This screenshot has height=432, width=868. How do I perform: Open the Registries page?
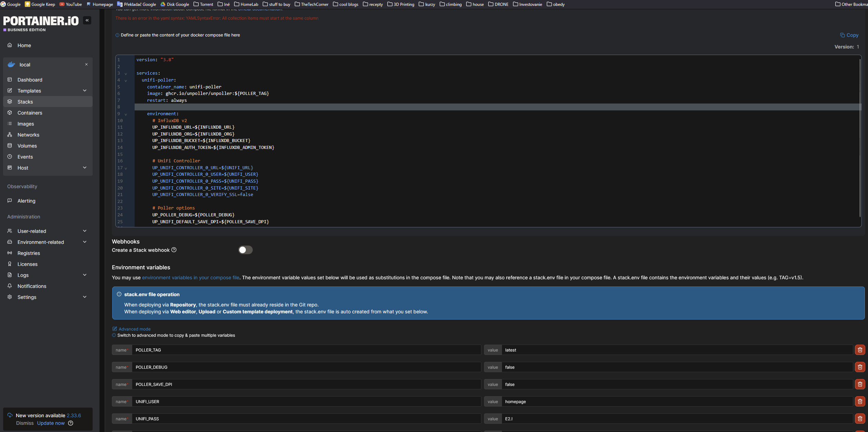click(29, 253)
